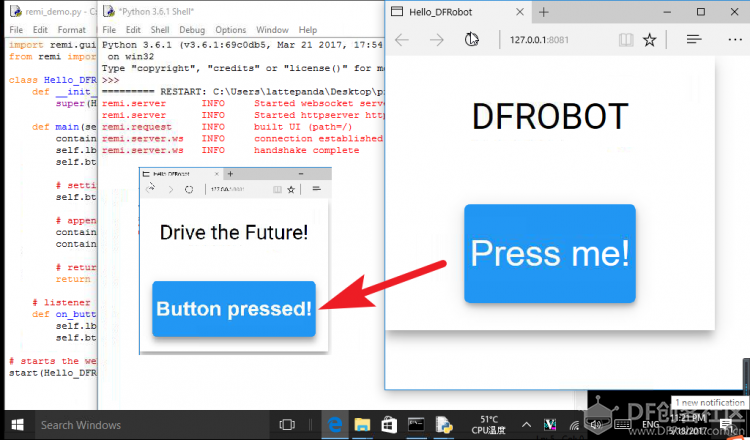Click the Search Windows box
This screenshot has width=750, height=440.
point(152,425)
